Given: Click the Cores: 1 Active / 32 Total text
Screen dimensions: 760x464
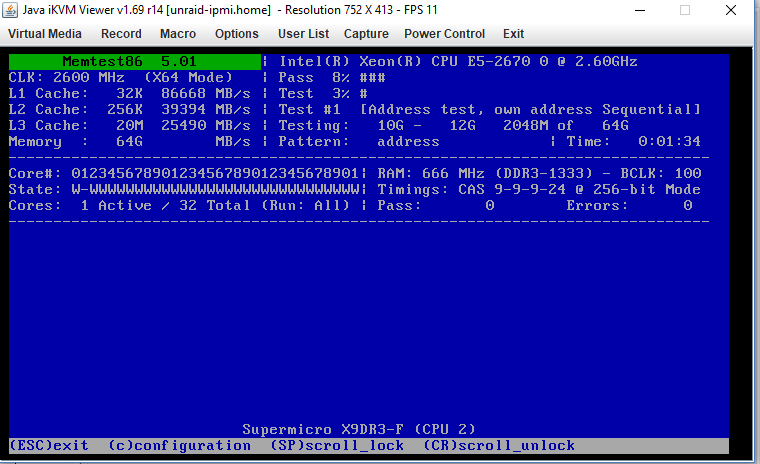Looking at the screenshot, I should pos(179,206).
